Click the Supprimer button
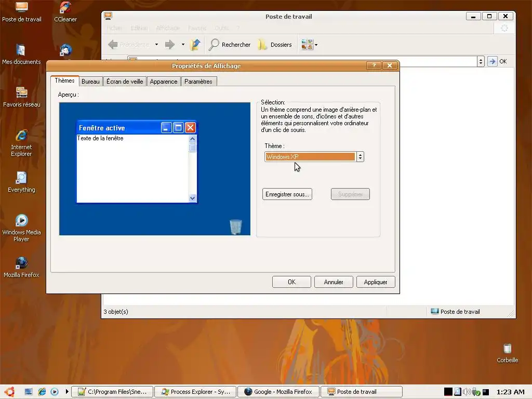The height and width of the screenshot is (399, 532). (x=350, y=194)
